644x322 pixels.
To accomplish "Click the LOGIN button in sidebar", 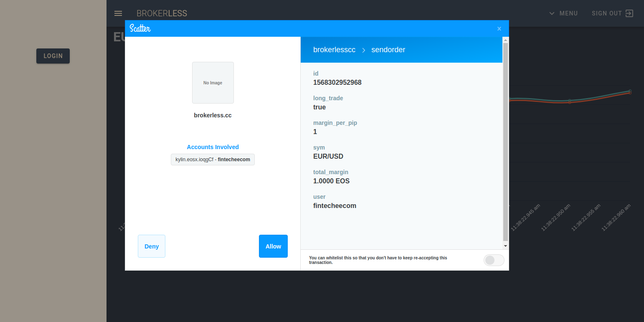I will (53, 56).
